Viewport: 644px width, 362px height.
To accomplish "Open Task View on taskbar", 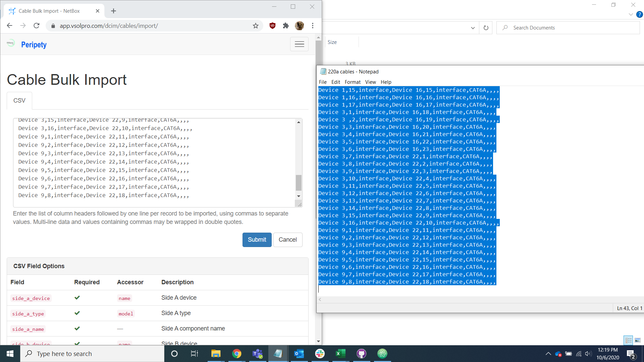I will [195, 354].
